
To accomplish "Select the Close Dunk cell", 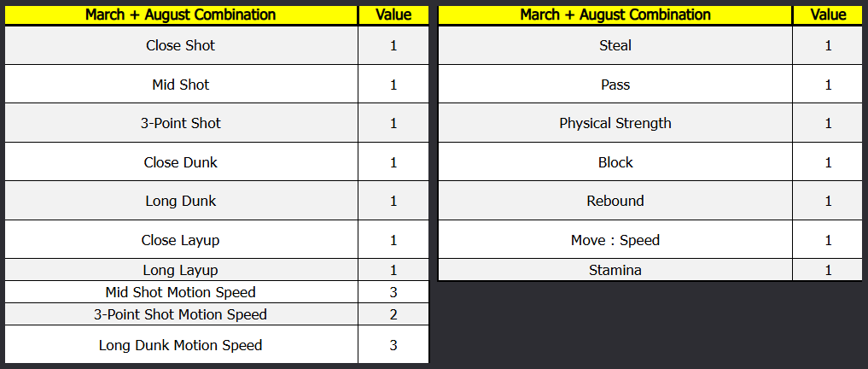I will [180, 162].
